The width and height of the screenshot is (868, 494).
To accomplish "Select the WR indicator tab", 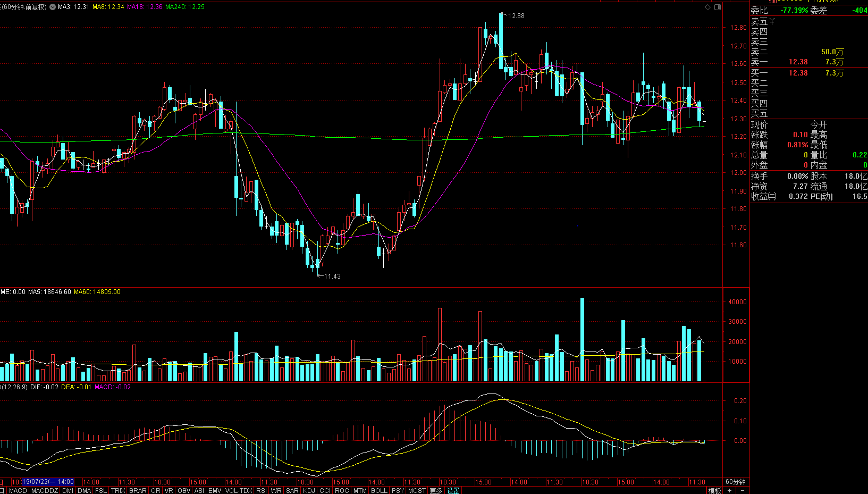I will pyautogui.click(x=276, y=490).
